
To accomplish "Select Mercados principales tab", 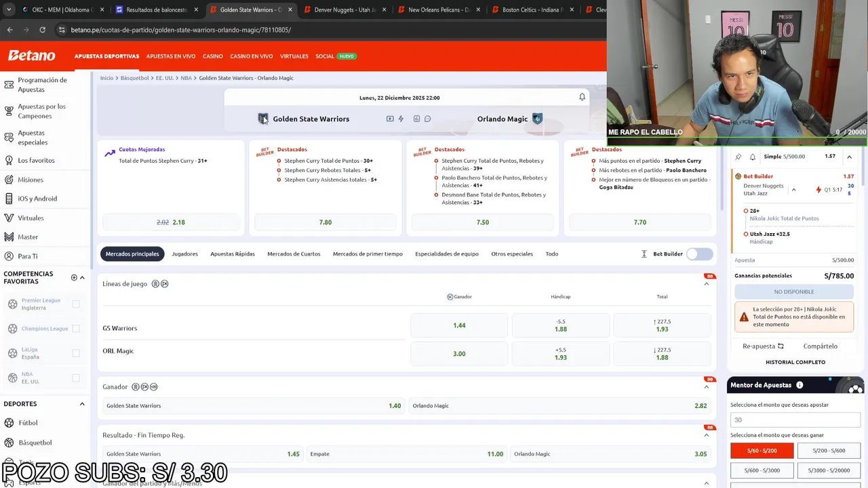I will 132,253.
